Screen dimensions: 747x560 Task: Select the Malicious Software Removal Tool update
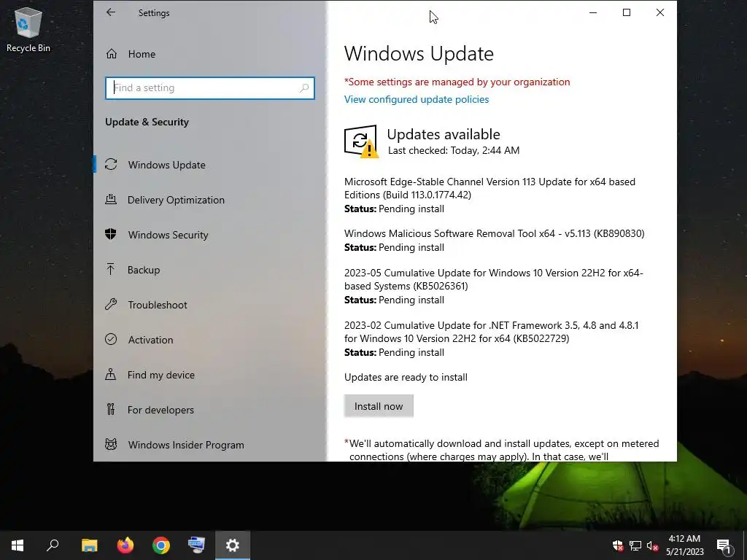(x=494, y=233)
